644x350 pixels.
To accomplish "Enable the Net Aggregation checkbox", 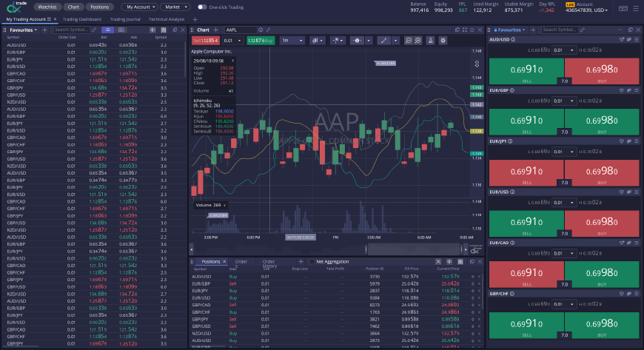I will tap(312, 262).
